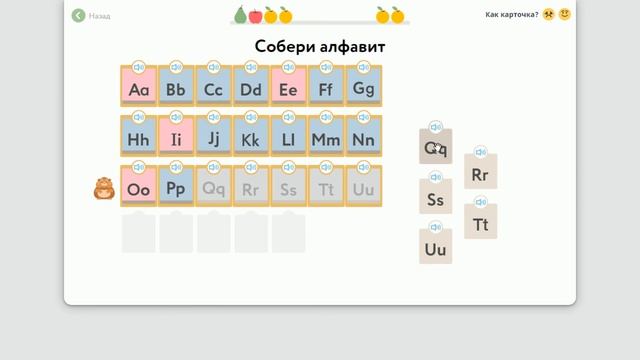Click the Назад back link
This screenshot has height=360, width=640.
pyautogui.click(x=100, y=16)
